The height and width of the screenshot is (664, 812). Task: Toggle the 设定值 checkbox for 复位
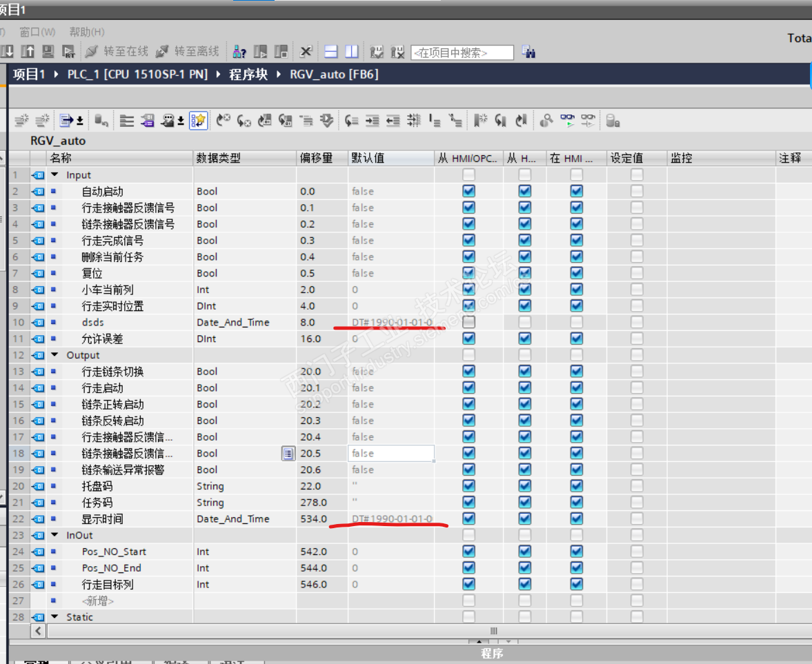(x=637, y=273)
